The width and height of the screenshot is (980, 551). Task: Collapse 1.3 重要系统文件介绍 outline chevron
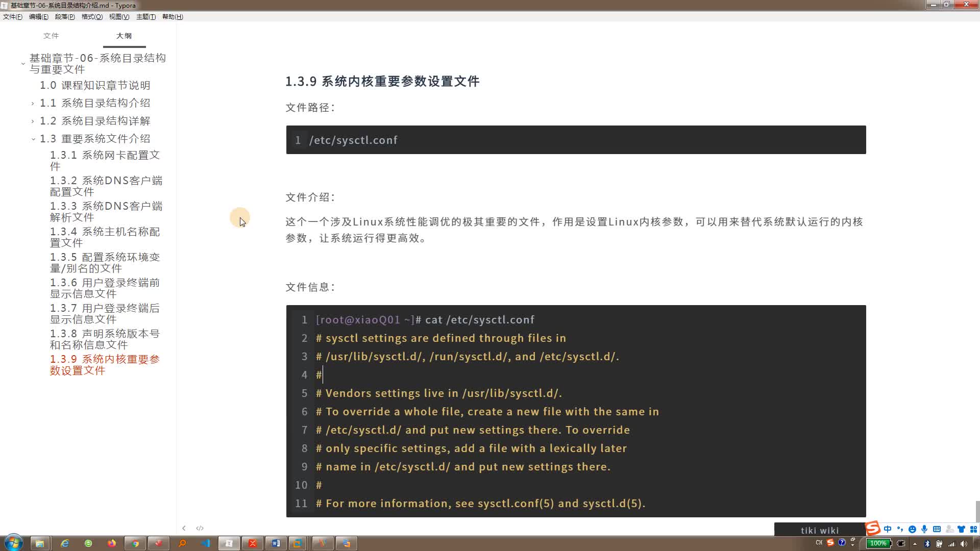coord(33,139)
